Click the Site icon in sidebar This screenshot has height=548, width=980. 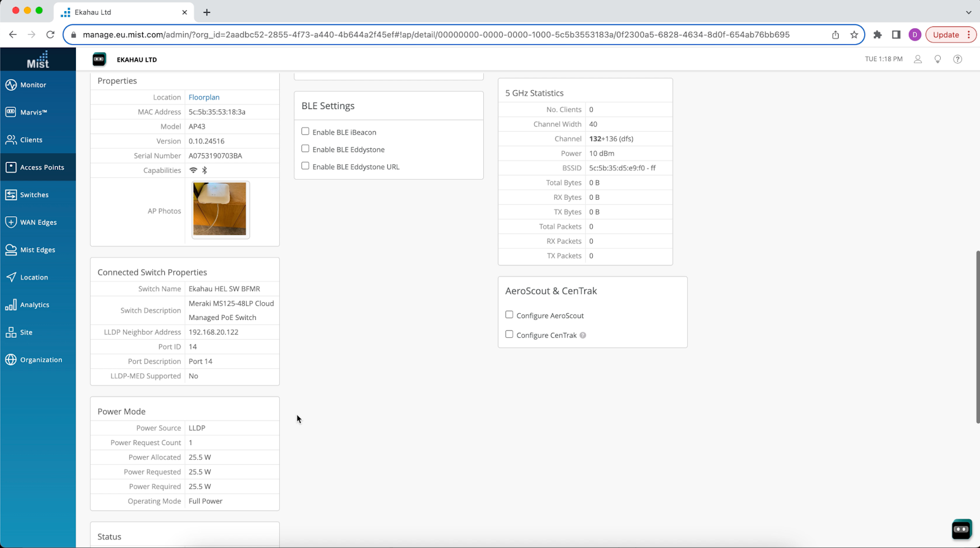pyautogui.click(x=11, y=332)
